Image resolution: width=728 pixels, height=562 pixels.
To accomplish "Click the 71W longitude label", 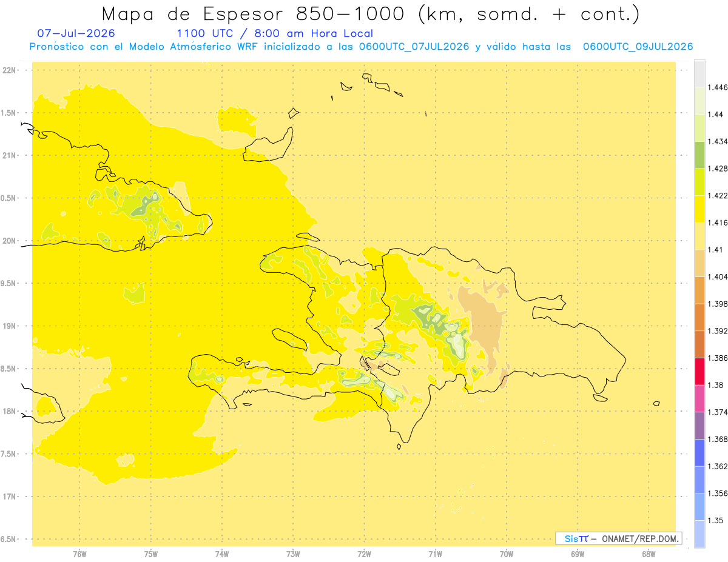I will pyautogui.click(x=435, y=554).
